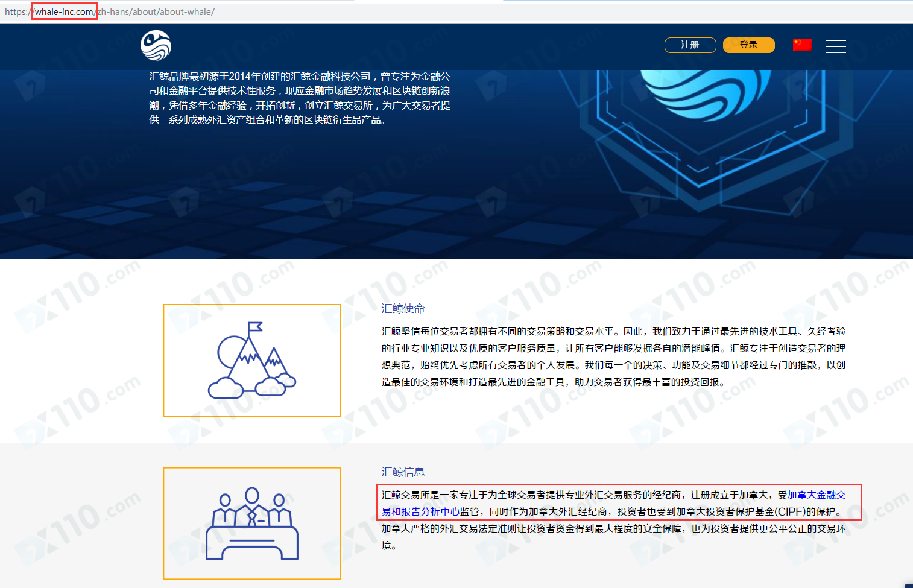Screen dimensions: 913x588
Task: Click the 登录 login button
Action: click(x=748, y=45)
